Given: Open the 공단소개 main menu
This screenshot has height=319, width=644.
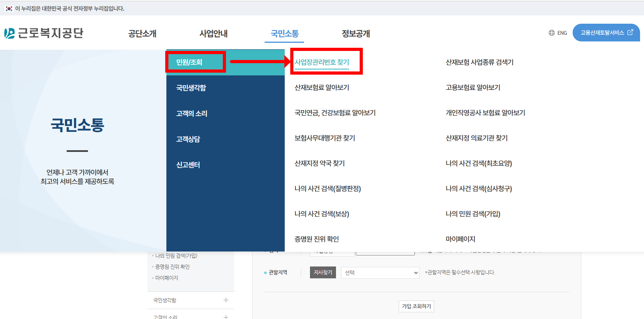Looking at the screenshot, I should pos(142,34).
